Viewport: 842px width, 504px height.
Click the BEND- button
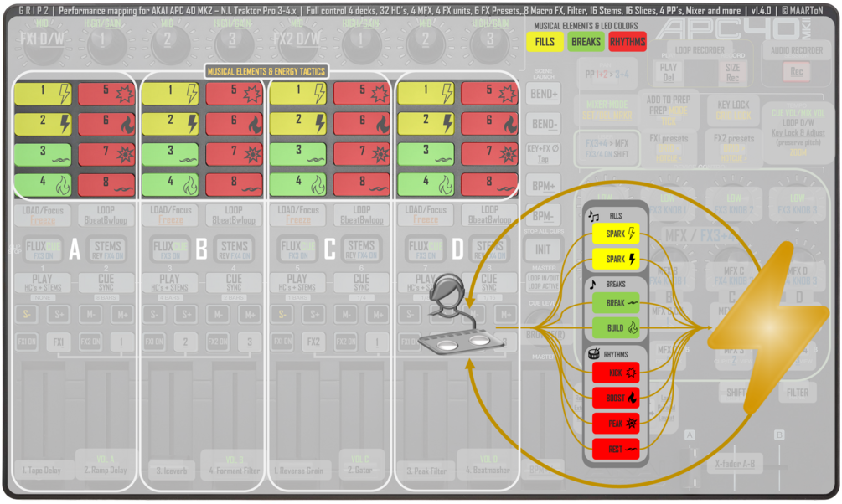[x=544, y=124]
